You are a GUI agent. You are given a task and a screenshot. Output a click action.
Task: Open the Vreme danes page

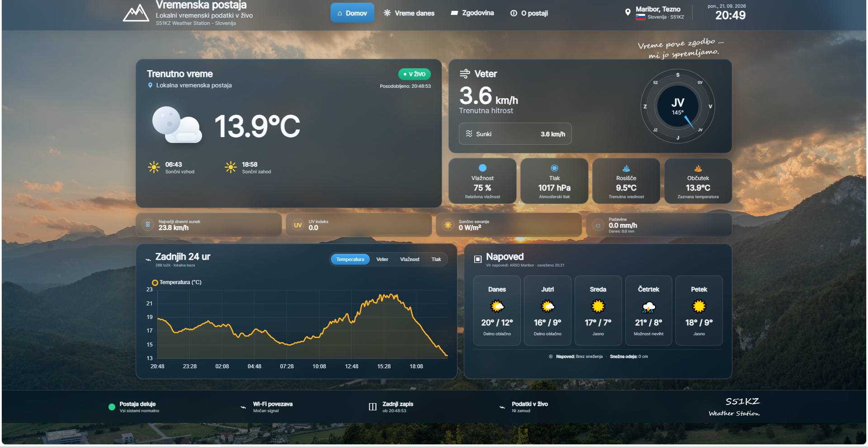coord(409,13)
